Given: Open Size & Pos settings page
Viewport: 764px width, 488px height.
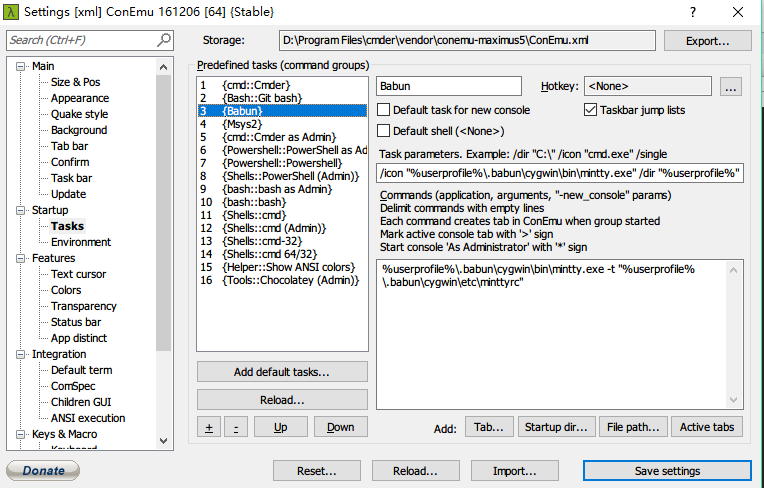Looking at the screenshot, I should [76, 82].
